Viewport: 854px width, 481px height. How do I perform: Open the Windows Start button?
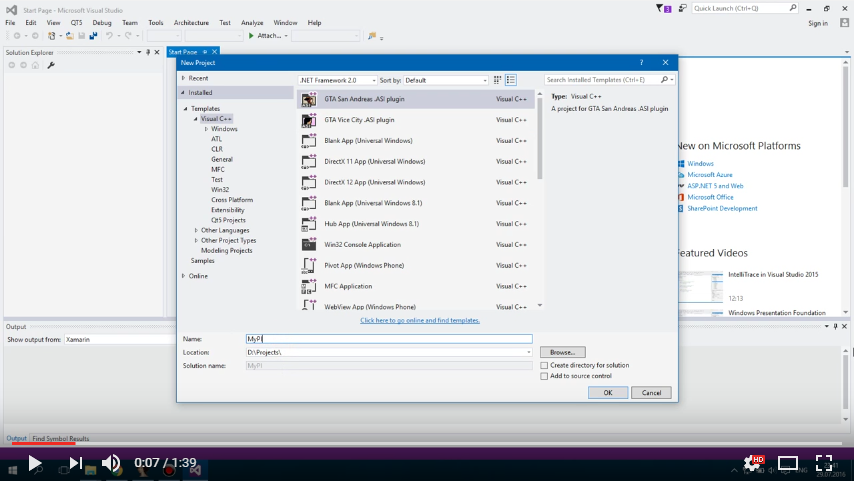[12, 470]
